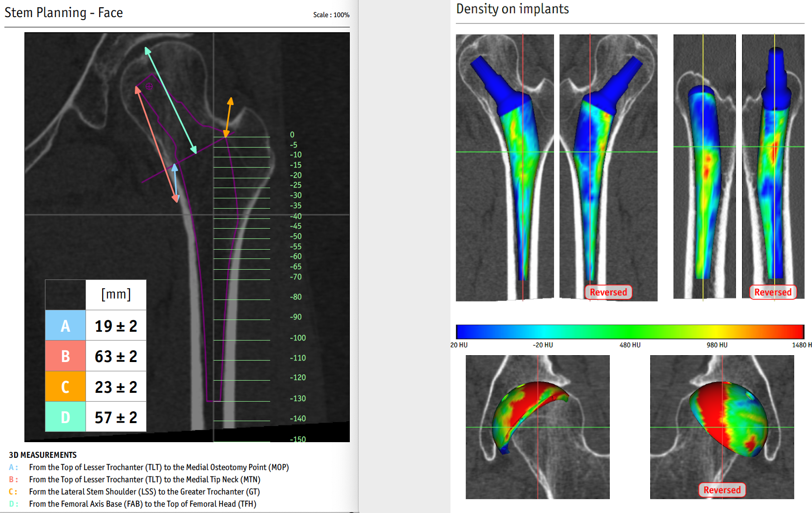Click the HU density color scale bar
812x513 pixels.
click(630, 331)
